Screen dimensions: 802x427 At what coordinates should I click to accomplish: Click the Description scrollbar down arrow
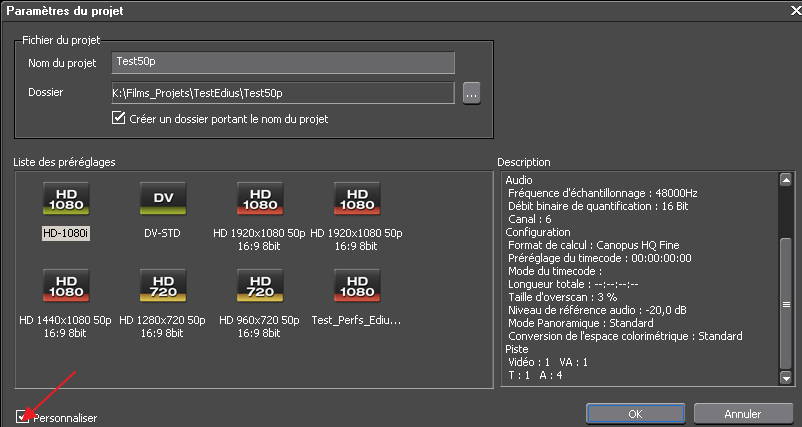tap(786, 378)
